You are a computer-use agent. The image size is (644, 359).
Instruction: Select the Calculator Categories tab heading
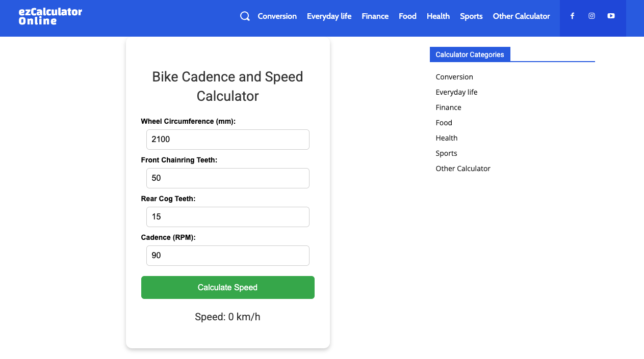[x=470, y=54]
